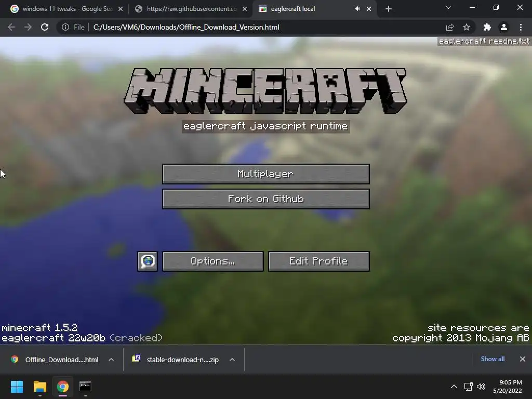Reload the current page
Image resolution: width=532 pixels, height=399 pixels.
[45, 27]
